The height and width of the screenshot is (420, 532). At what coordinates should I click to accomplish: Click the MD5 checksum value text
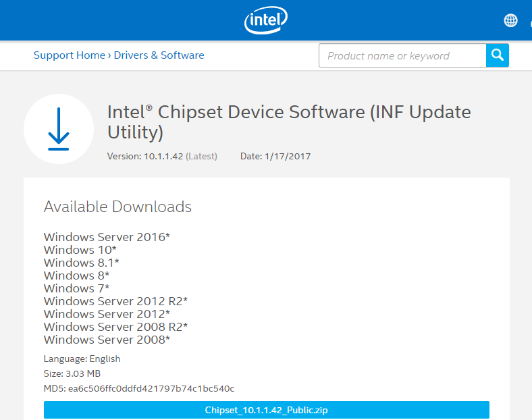151,388
